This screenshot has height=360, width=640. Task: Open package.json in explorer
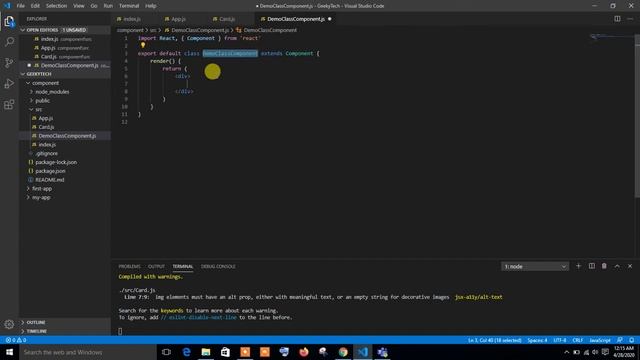click(x=50, y=171)
